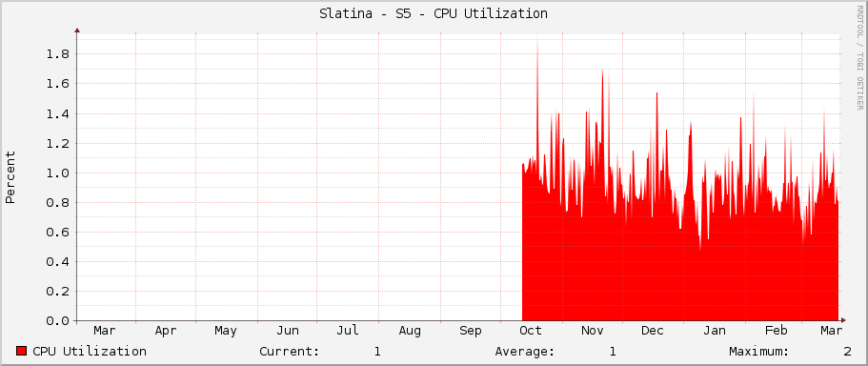Click the December spike reaching 1.5

pos(656,132)
